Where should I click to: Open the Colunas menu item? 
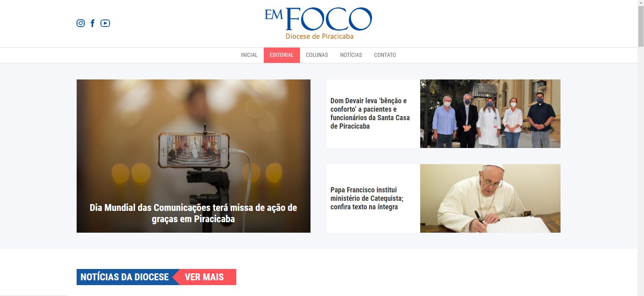317,55
